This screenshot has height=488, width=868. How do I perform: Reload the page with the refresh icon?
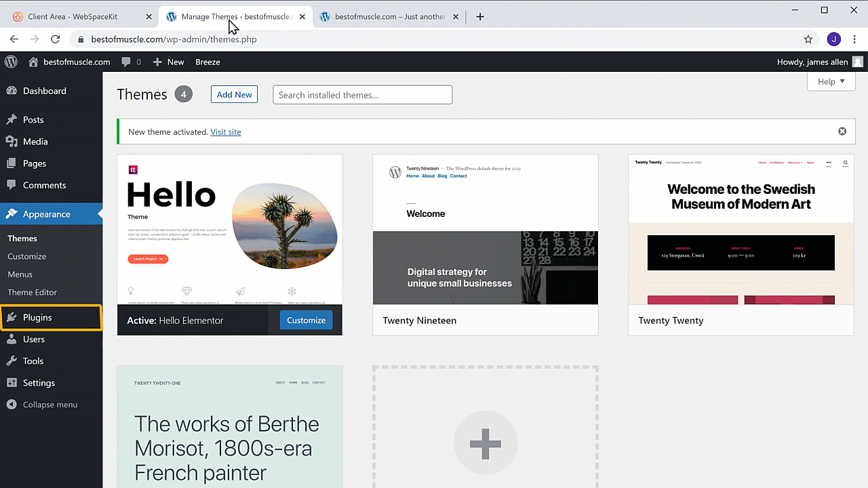(x=56, y=39)
